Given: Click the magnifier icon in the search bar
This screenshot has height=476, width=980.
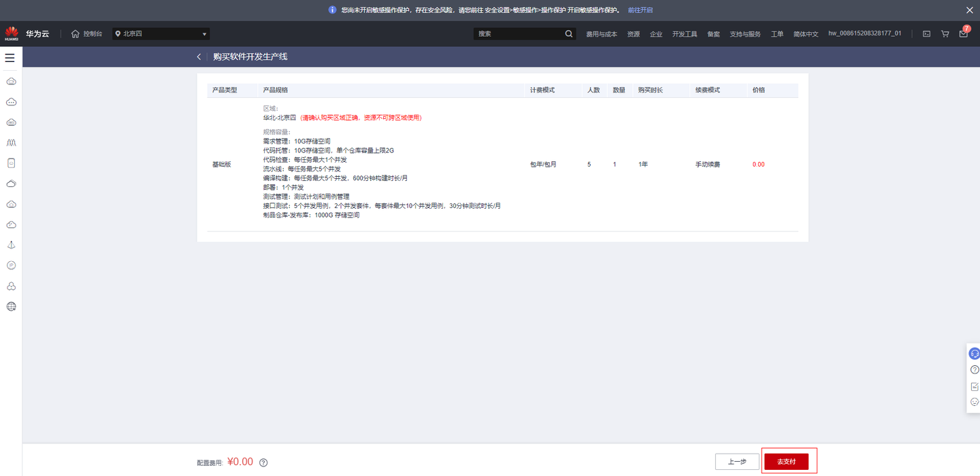Looking at the screenshot, I should (568, 33).
